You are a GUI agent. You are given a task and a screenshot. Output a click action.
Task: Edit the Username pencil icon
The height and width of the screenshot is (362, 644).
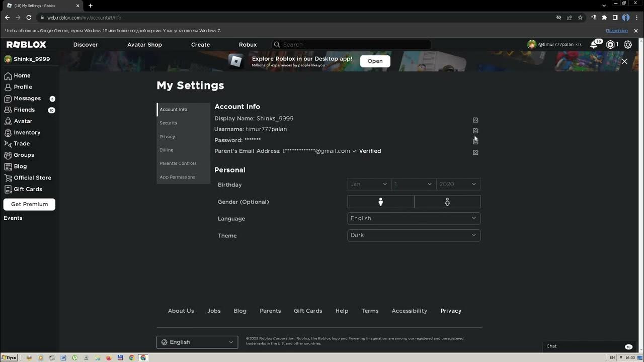coord(475,131)
